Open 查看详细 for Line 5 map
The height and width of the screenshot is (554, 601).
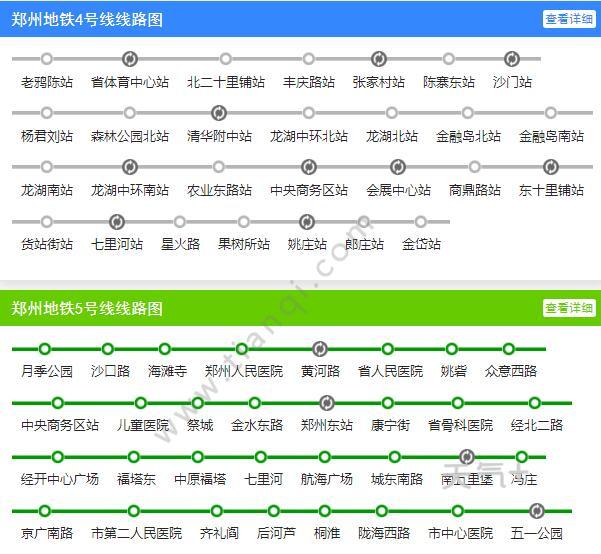(568, 308)
